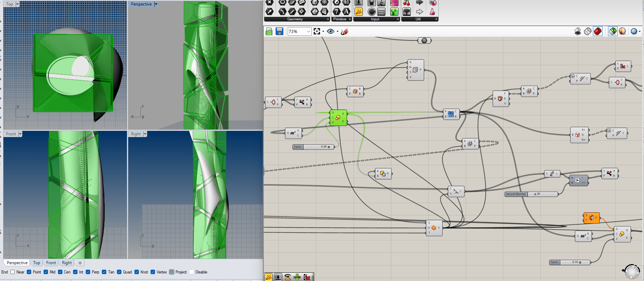Click the blue eye named views icon
Image resolution: width=644 pixels, height=281 pixels.
point(331,32)
